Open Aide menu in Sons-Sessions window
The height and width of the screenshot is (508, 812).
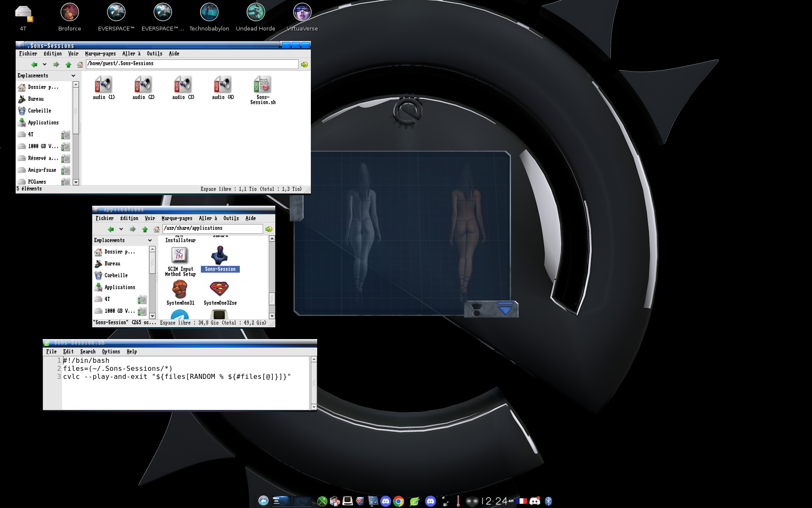pyautogui.click(x=174, y=54)
